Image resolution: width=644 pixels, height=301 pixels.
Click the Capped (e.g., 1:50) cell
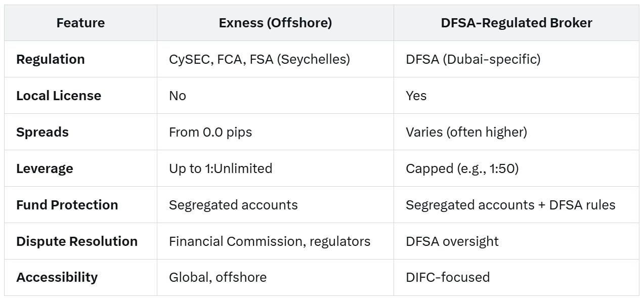pos(462,168)
